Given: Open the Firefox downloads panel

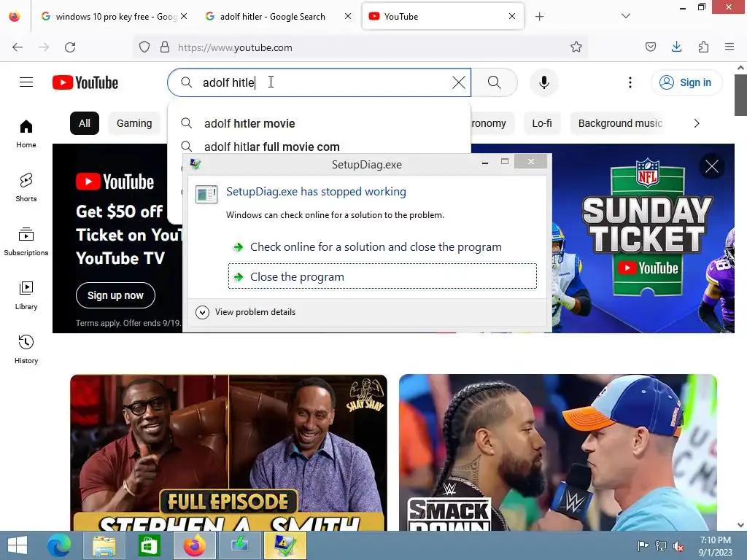Looking at the screenshot, I should coord(676,47).
